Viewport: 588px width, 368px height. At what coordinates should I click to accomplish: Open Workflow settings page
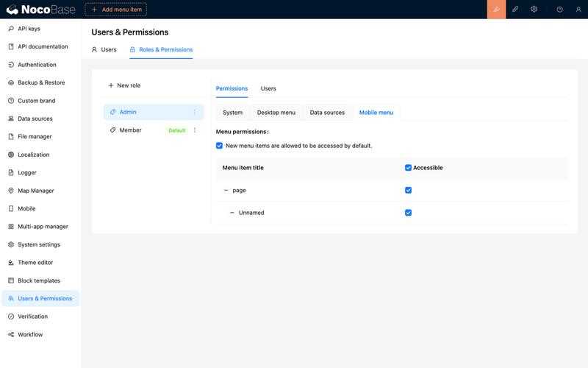point(40,335)
